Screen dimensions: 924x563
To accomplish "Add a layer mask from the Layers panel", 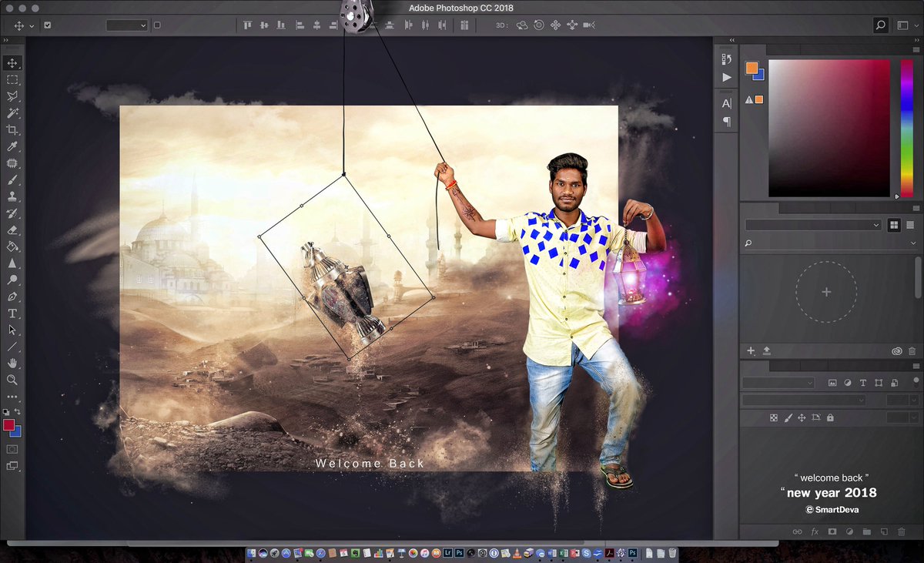I will click(832, 531).
